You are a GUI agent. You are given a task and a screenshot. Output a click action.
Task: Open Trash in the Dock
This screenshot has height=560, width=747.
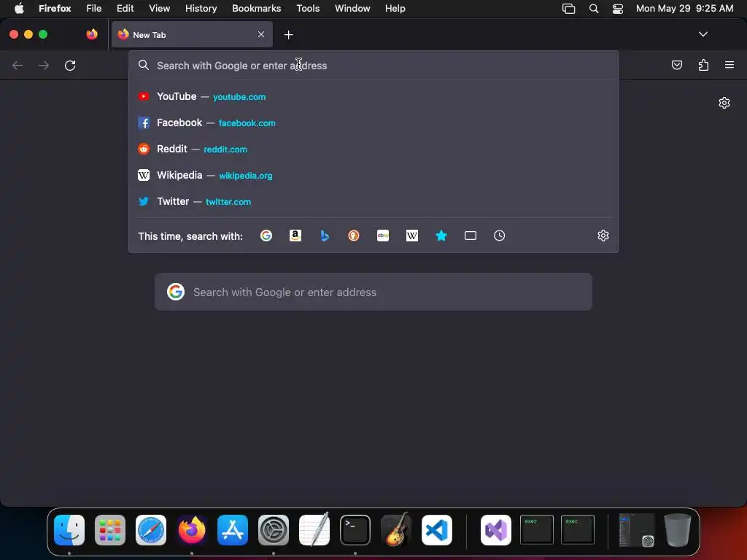click(x=678, y=530)
